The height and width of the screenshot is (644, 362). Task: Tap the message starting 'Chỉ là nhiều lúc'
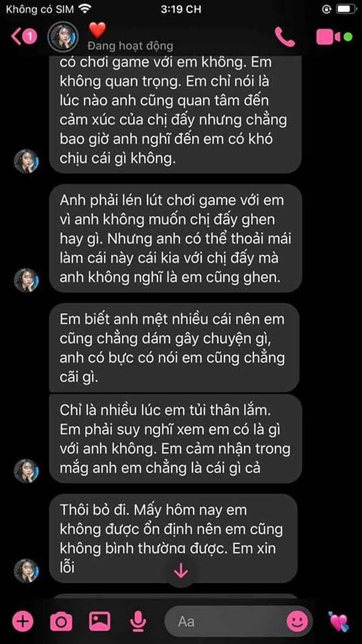[176, 439]
